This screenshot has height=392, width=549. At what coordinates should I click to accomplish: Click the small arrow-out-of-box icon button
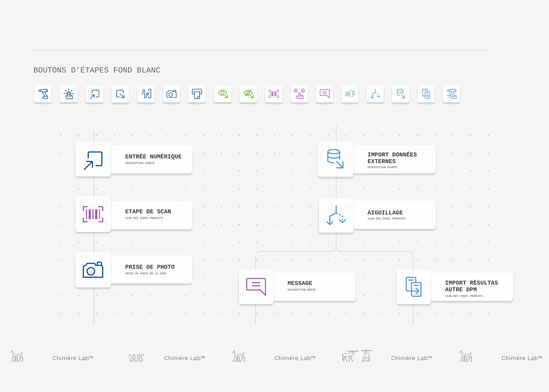(x=120, y=94)
